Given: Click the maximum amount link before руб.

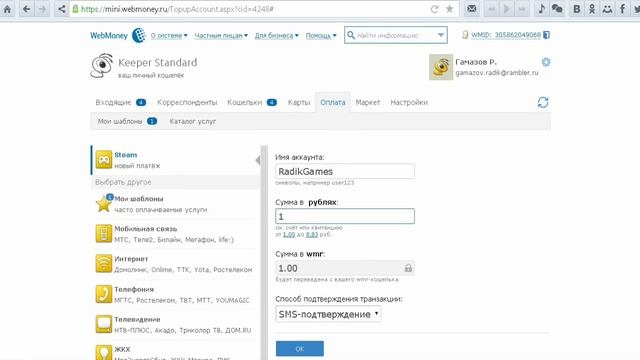Looking at the screenshot, I should tap(312, 235).
